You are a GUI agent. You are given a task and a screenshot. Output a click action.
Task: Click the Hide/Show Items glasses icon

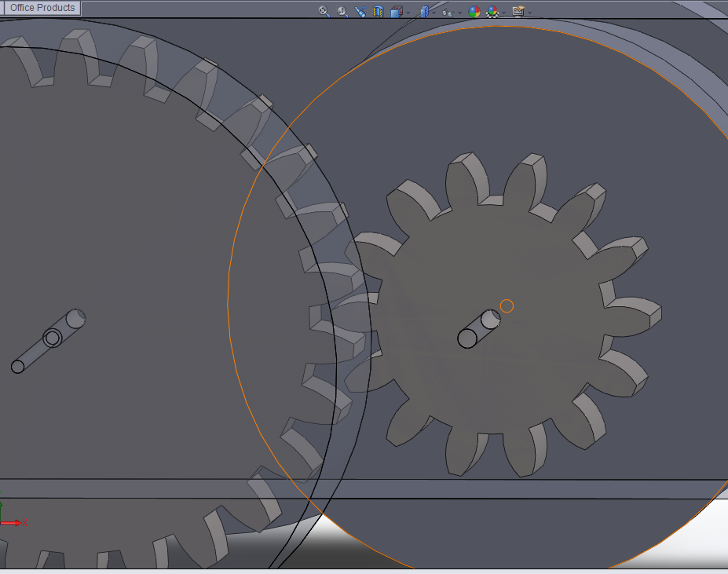(448, 12)
